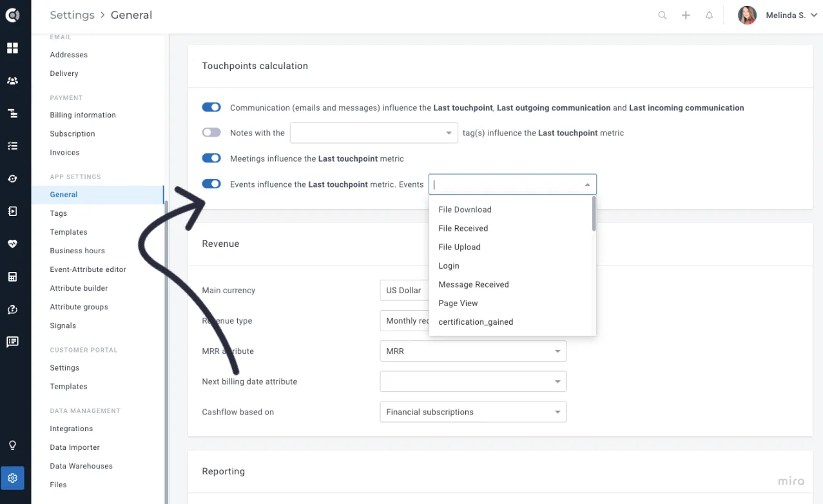Open the hierarchy list icon in sidebar

coord(12,113)
